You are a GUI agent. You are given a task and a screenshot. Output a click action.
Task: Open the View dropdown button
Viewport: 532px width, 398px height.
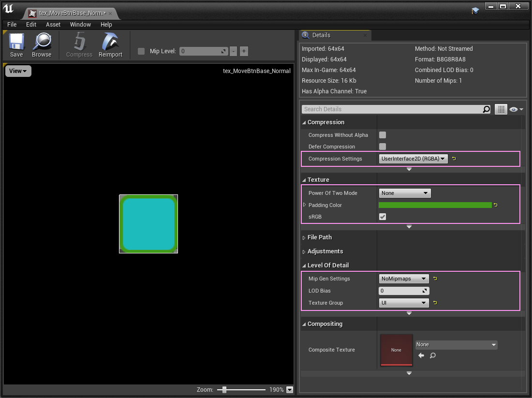(x=18, y=71)
